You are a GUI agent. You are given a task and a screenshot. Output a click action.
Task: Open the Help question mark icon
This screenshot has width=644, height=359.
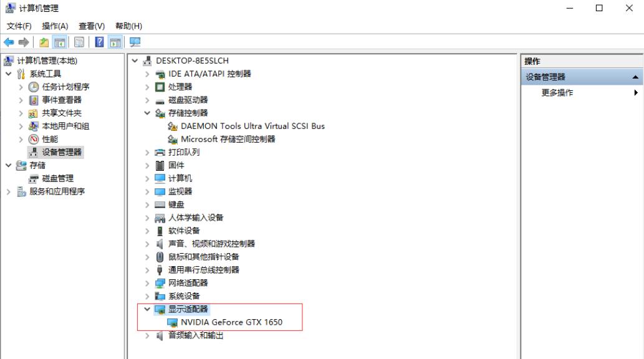(x=99, y=42)
